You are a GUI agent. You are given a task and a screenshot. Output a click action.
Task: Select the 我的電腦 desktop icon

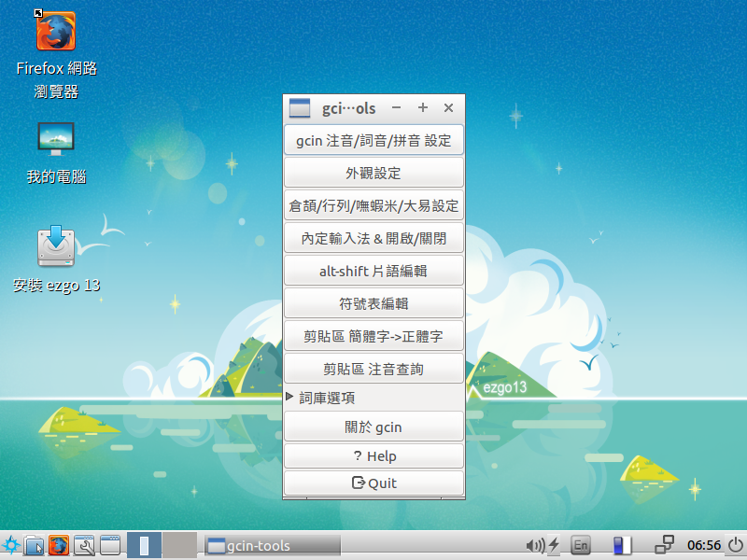(x=56, y=138)
